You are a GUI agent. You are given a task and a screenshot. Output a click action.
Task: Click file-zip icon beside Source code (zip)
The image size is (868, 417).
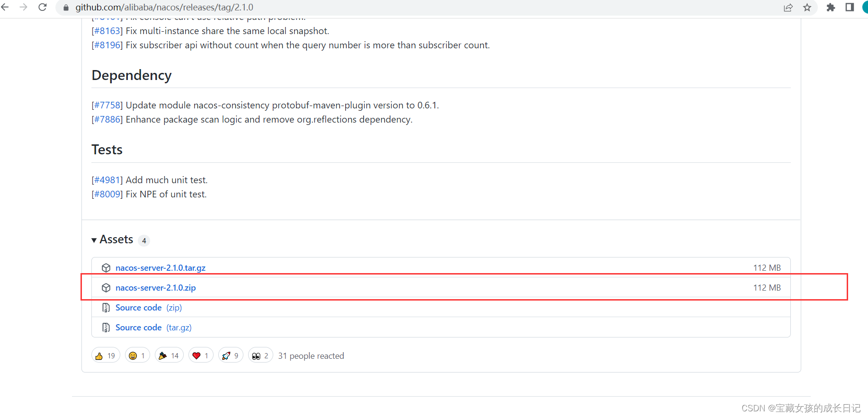[x=106, y=308]
